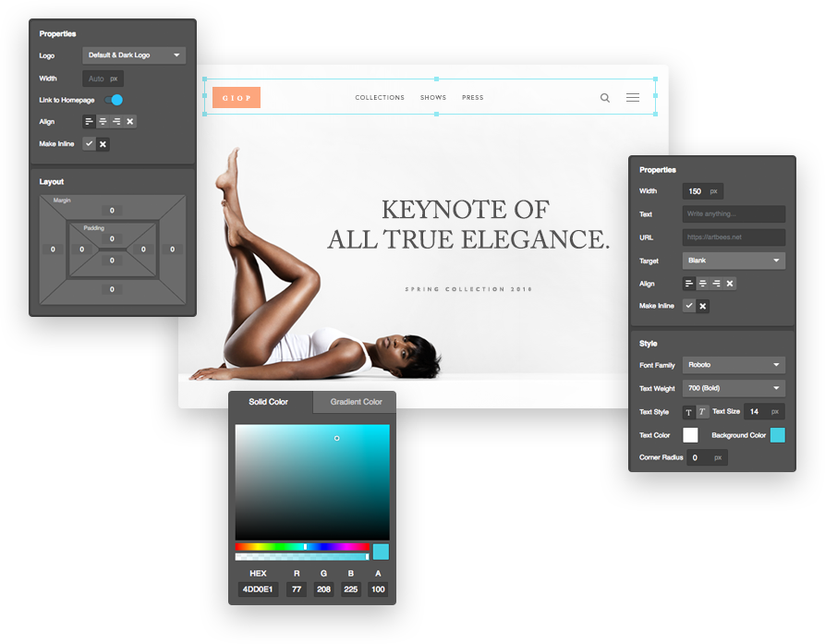This screenshot has height=644, width=825.
Task: Disable Make Inline with X in the button panel
Action: click(x=703, y=306)
